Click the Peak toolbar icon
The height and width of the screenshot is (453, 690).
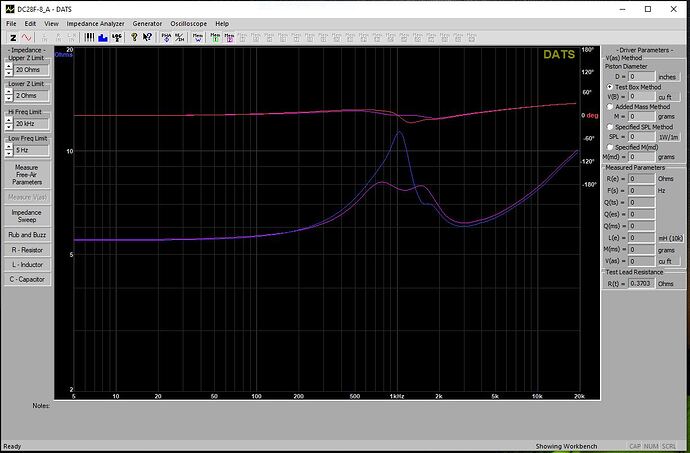click(166, 36)
